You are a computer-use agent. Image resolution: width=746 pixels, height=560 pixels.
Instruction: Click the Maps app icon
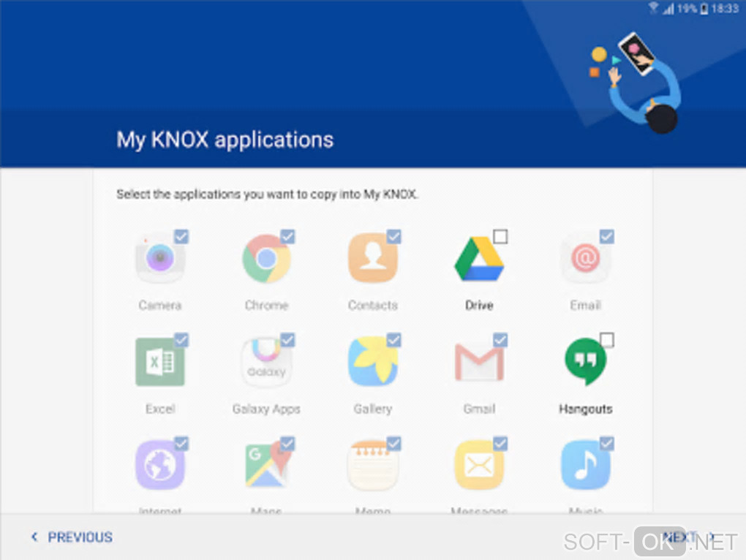(268, 465)
